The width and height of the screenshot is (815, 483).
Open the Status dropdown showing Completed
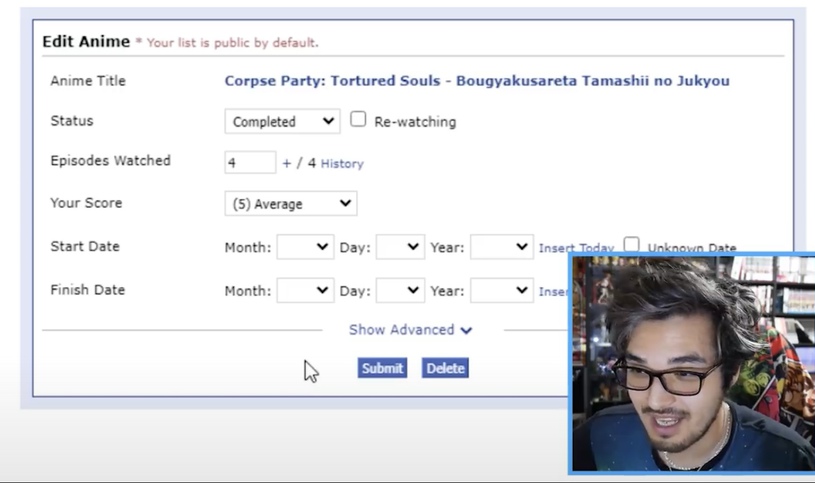(x=282, y=121)
